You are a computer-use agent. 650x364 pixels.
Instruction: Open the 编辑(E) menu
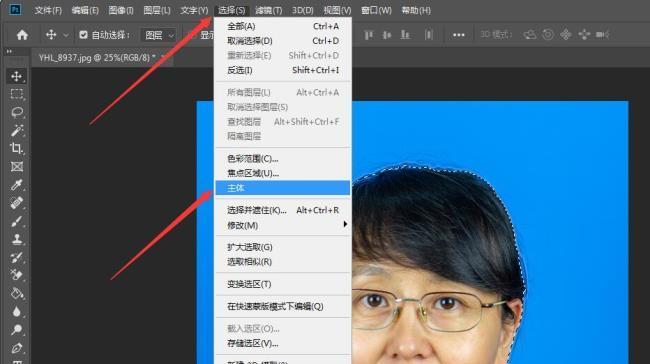pyautogui.click(x=85, y=10)
